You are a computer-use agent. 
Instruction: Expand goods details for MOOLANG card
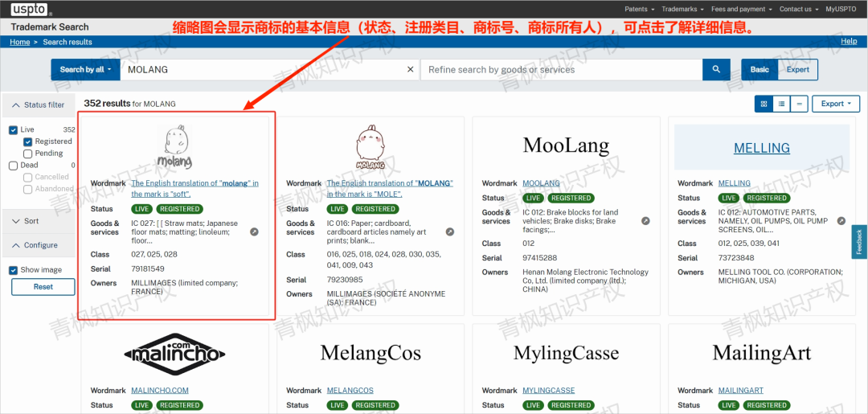(645, 221)
